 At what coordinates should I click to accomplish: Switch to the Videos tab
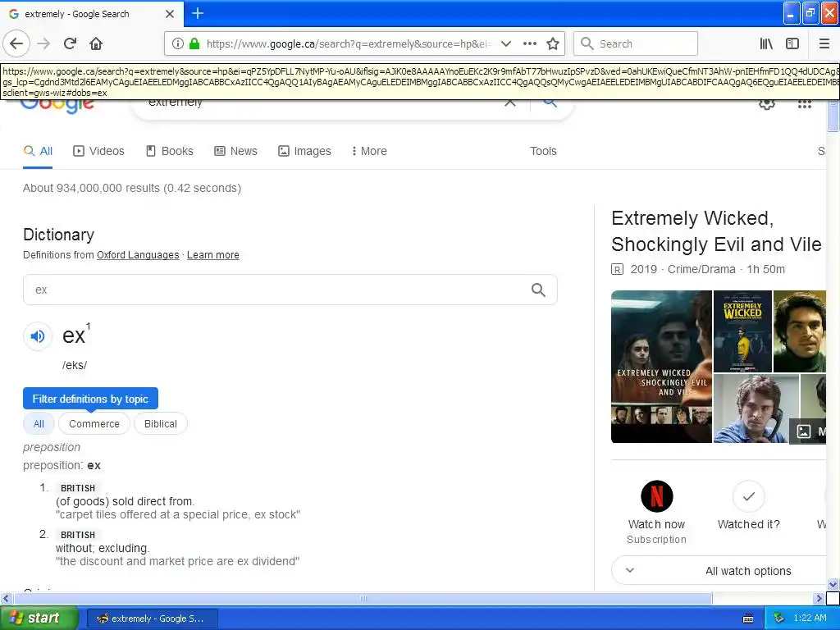(x=98, y=151)
